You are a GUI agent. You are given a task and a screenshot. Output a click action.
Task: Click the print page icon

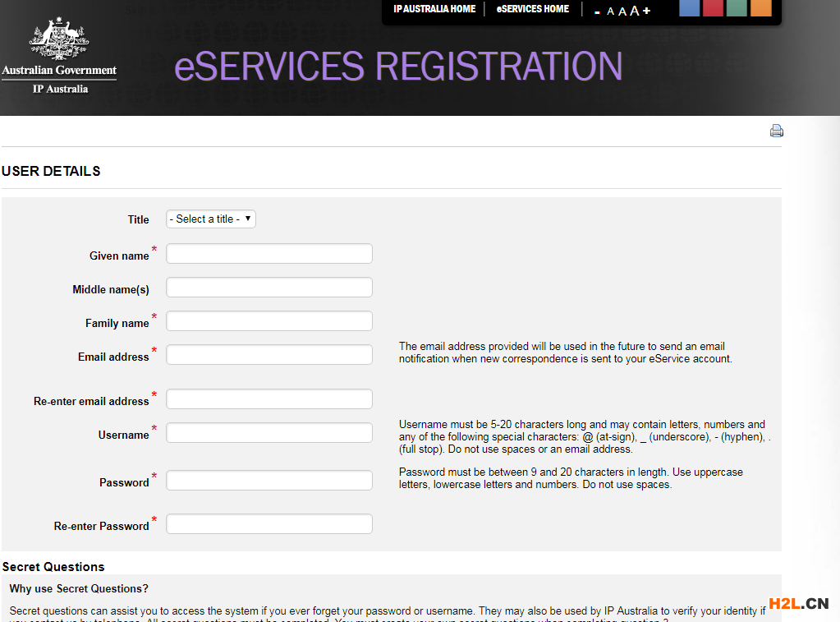776,131
